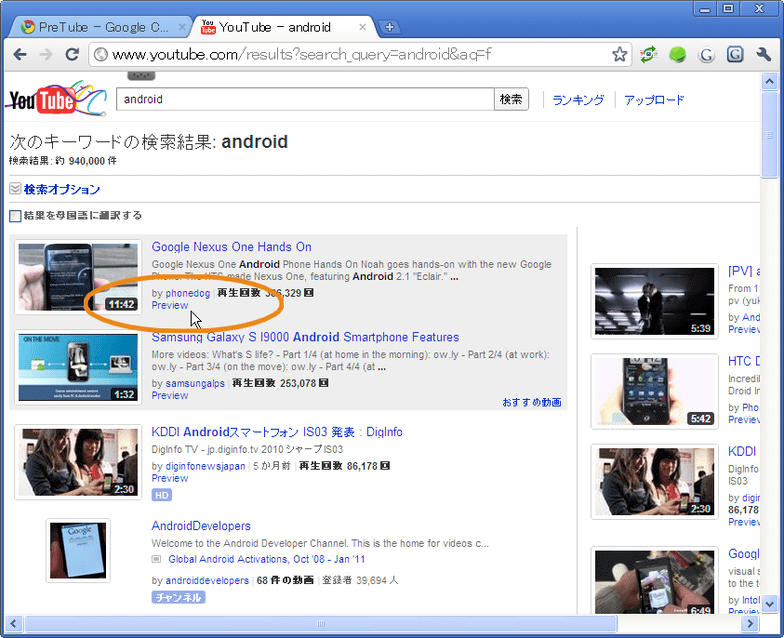Open the ランキング link
This screenshot has width=784, height=638.
pos(578,100)
